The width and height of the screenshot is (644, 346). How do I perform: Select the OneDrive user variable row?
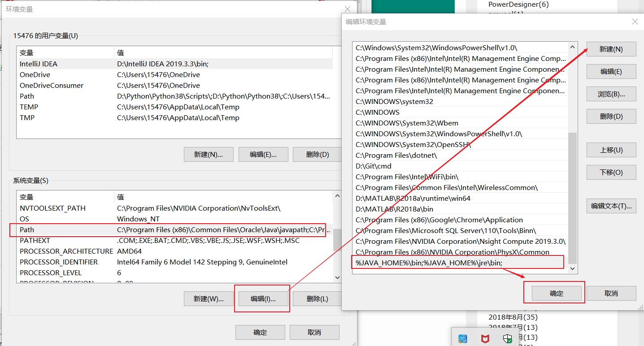click(175, 75)
